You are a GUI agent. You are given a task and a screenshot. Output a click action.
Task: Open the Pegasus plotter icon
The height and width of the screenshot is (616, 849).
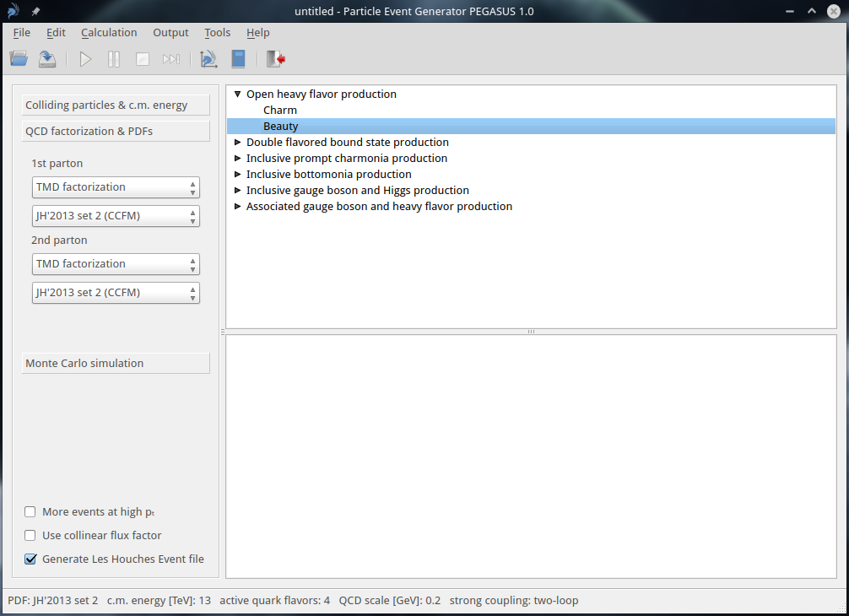pyautogui.click(x=208, y=59)
